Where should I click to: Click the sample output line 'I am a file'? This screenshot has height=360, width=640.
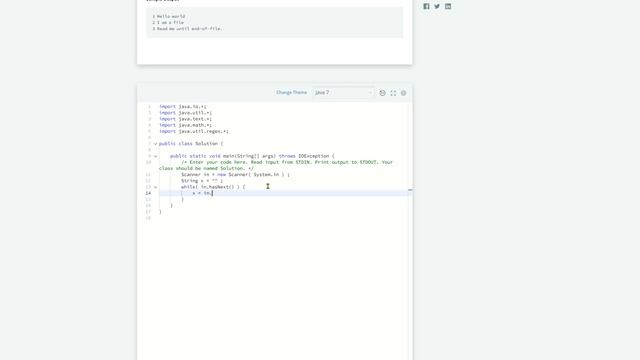click(170, 22)
